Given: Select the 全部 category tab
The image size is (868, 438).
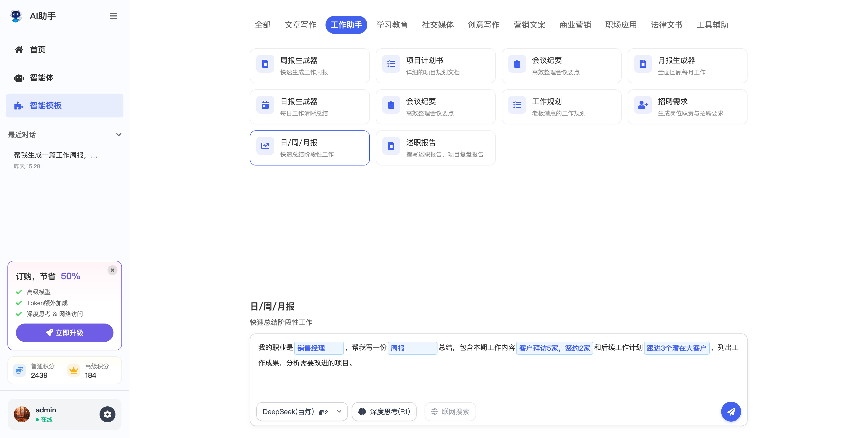Looking at the screenshot, I should tap(263, 25).
